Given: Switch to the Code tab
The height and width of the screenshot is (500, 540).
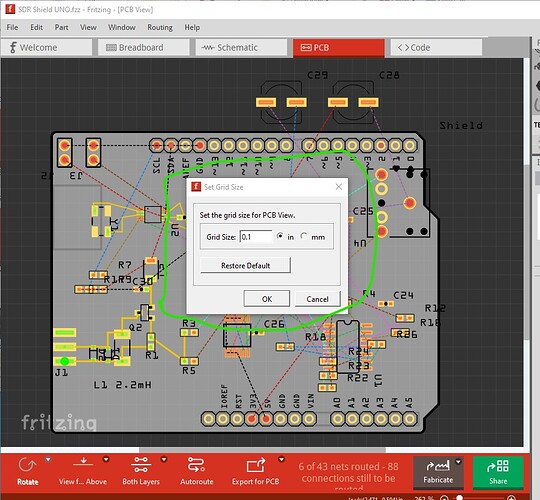Looking at the screenshot, I should tap(436, 47).
